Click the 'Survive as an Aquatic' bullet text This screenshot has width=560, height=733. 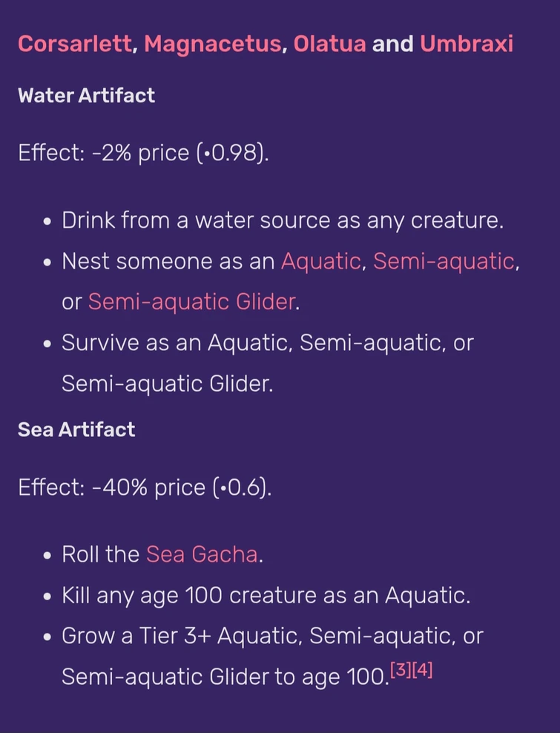pyautogui.click(x=267, y=343)
